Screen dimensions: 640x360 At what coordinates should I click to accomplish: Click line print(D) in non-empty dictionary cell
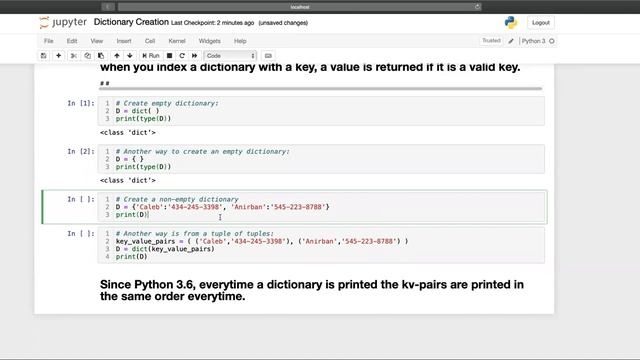pyautogui.click(x=132, y=215)
